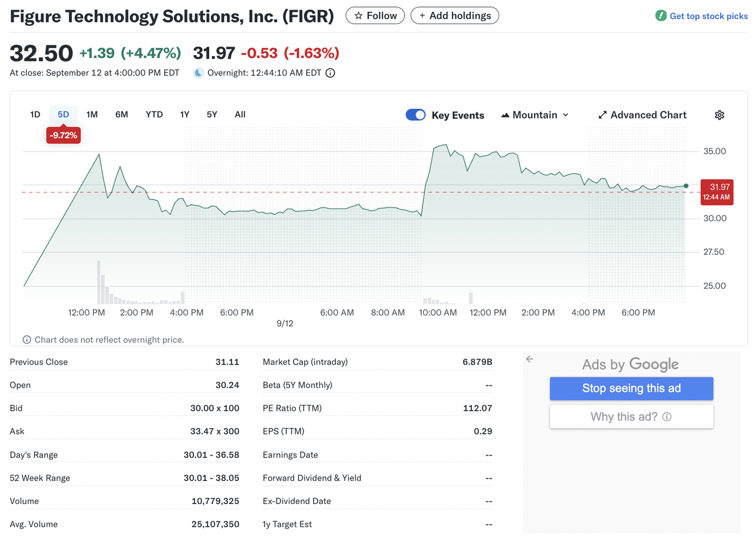Switch to the 1M time range
Image resolution: width=756 pixels, height=543 pixels.
(92, 115)
